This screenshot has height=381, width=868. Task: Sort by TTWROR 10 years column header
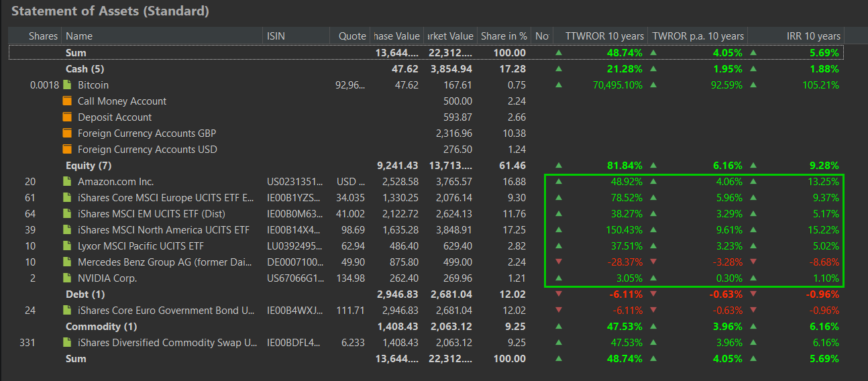(600, 36)
